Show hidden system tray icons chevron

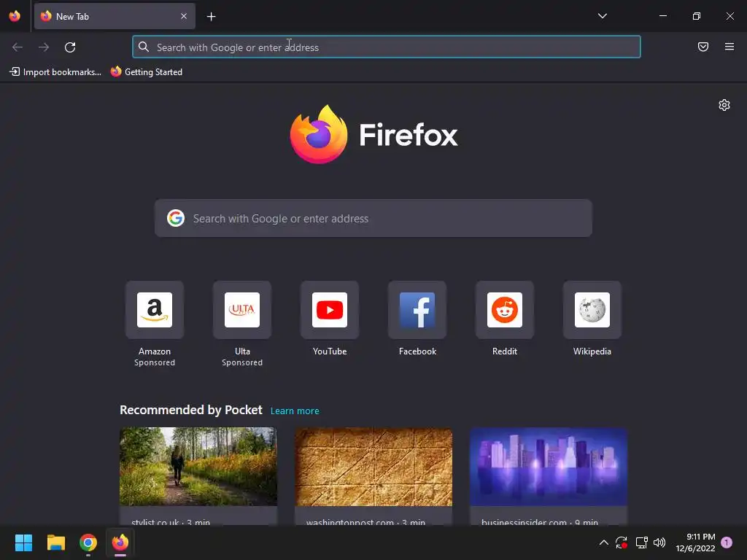pyautogui.click(x=603, y=542)
